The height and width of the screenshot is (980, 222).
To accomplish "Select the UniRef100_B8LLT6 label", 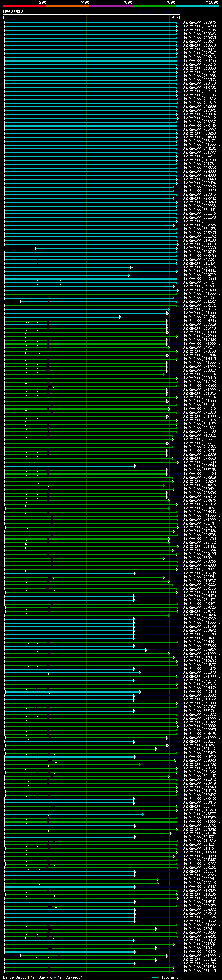I will coord(199,213).
